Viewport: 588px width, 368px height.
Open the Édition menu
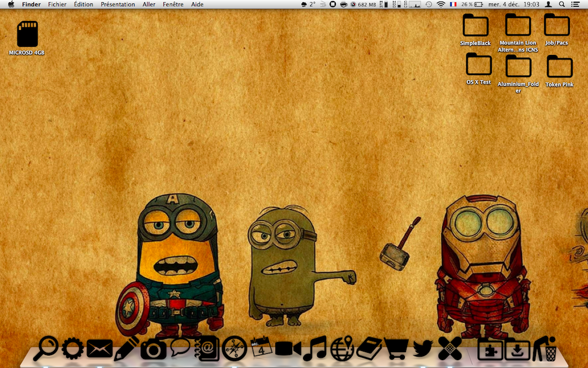(83, 4)
